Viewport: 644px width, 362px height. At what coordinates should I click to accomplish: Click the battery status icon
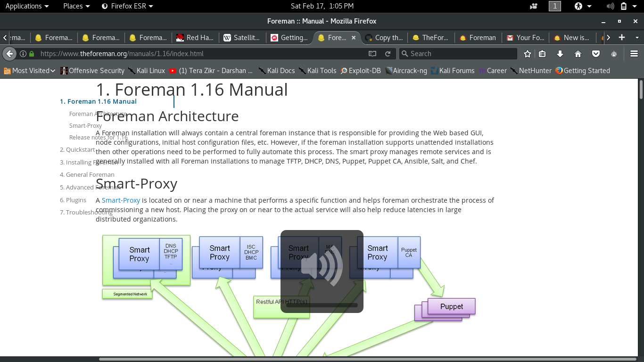[x=624, y=6]
